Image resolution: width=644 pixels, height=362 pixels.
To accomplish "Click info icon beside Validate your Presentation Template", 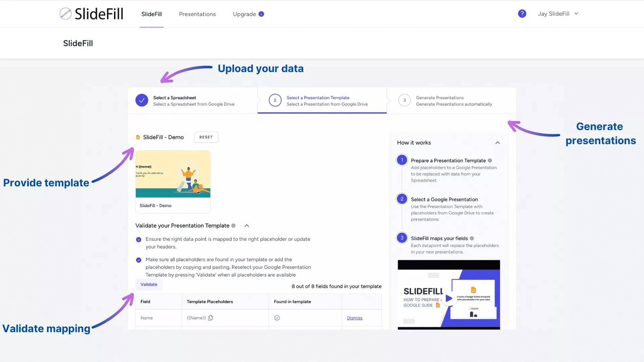I will click(233, 226).
